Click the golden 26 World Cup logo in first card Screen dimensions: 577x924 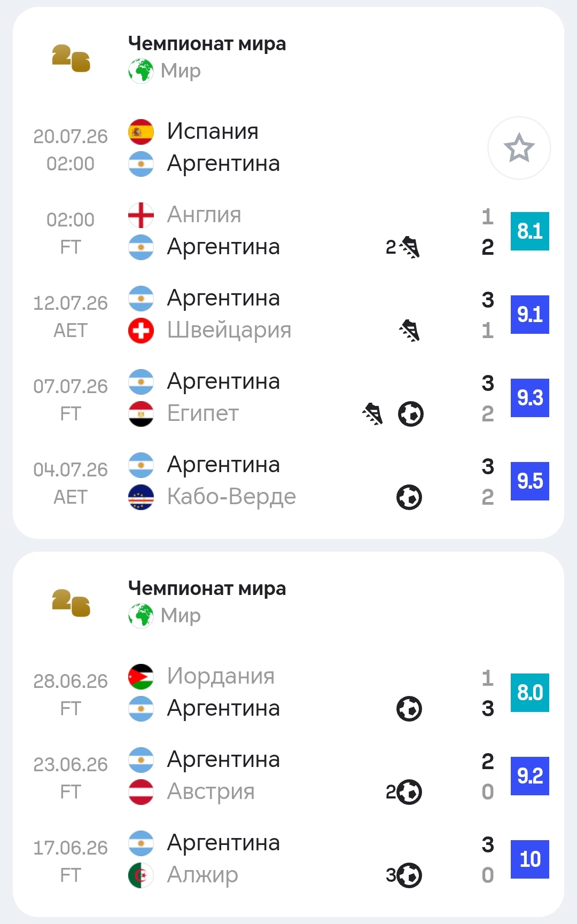(71, 58)
